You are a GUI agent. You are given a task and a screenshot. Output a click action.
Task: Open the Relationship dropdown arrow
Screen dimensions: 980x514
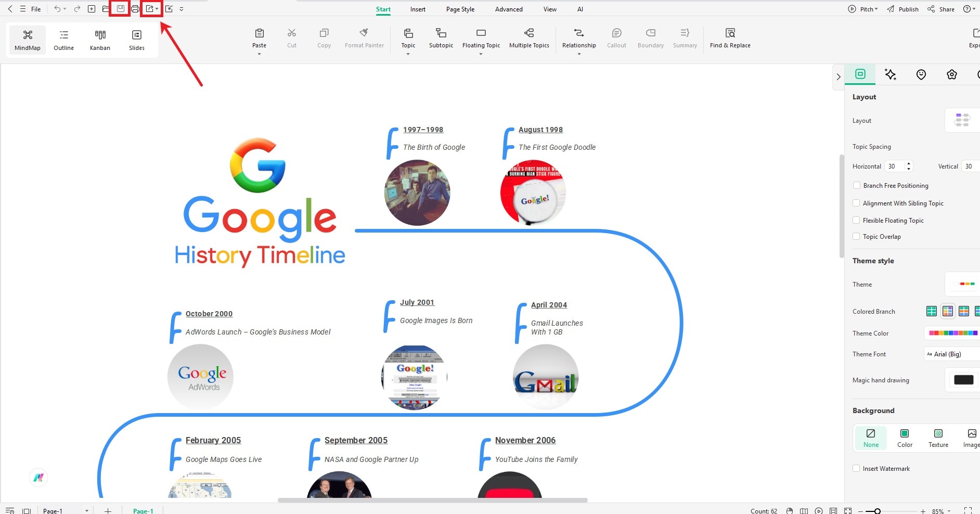pyautogui.click(x=579, y=54)
